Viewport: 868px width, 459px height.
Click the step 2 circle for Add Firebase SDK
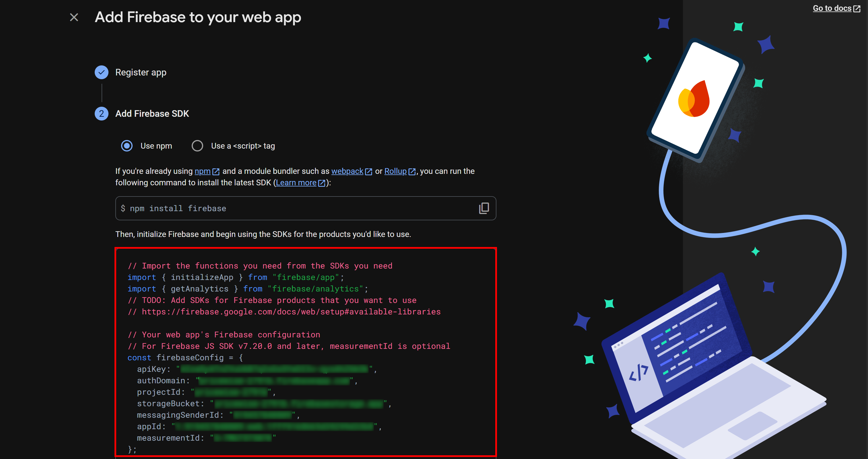101,114
